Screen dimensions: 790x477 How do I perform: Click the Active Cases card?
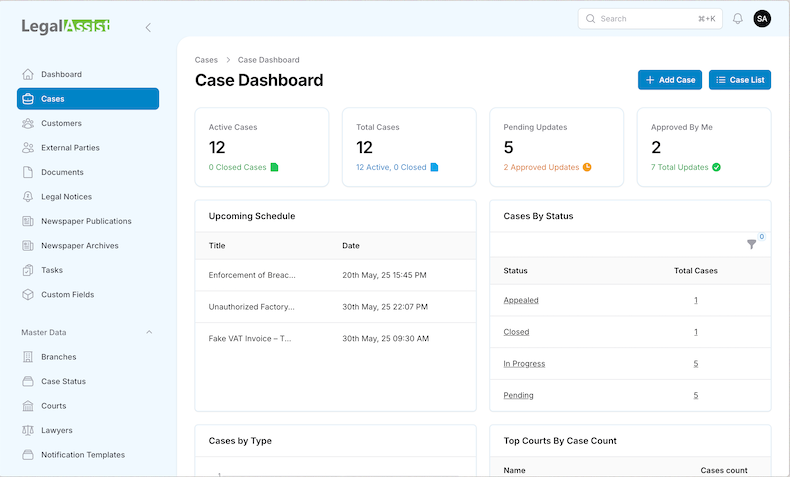[262, 147]
